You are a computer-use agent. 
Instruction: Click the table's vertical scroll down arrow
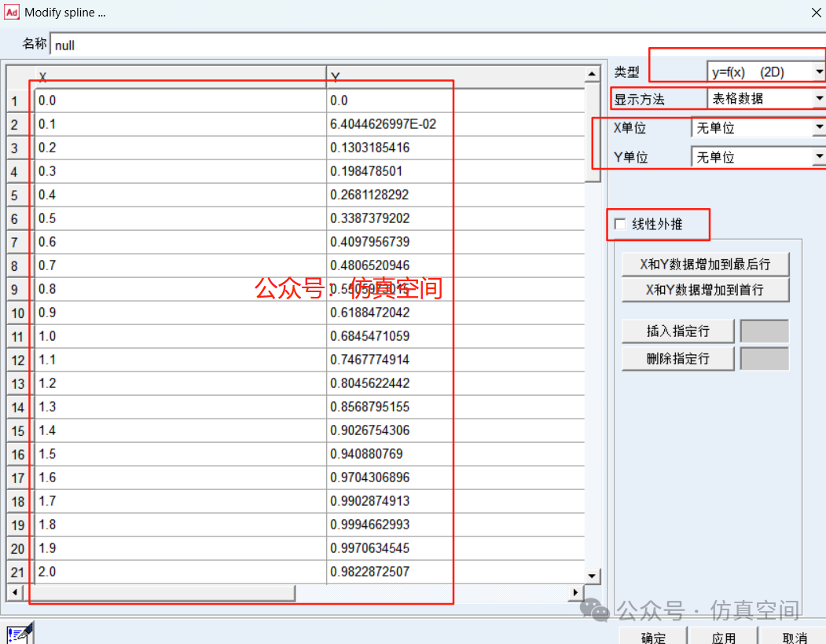[x=593, y=576]
